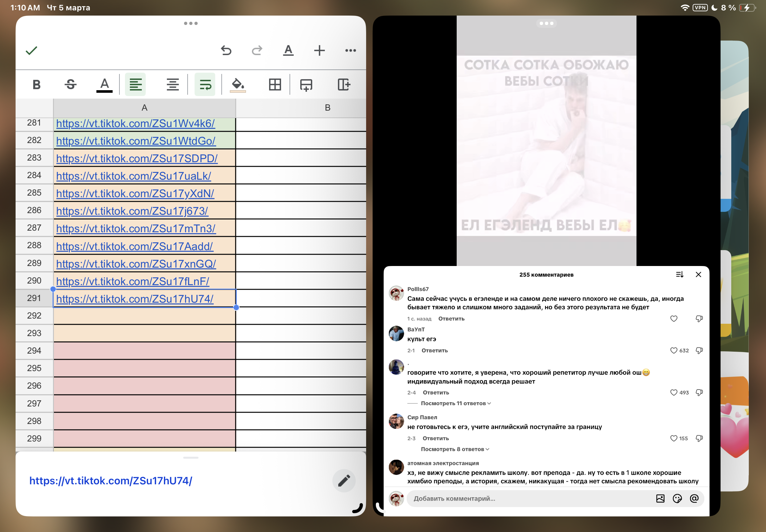The height and width of the screenshot is (532, 766).
Task: Edit cell content with pencil button
Action: 344,481
